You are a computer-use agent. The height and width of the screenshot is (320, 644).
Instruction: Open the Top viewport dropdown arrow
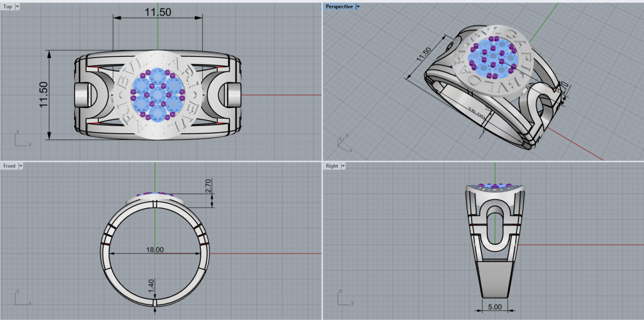click(x=17, y=6)
